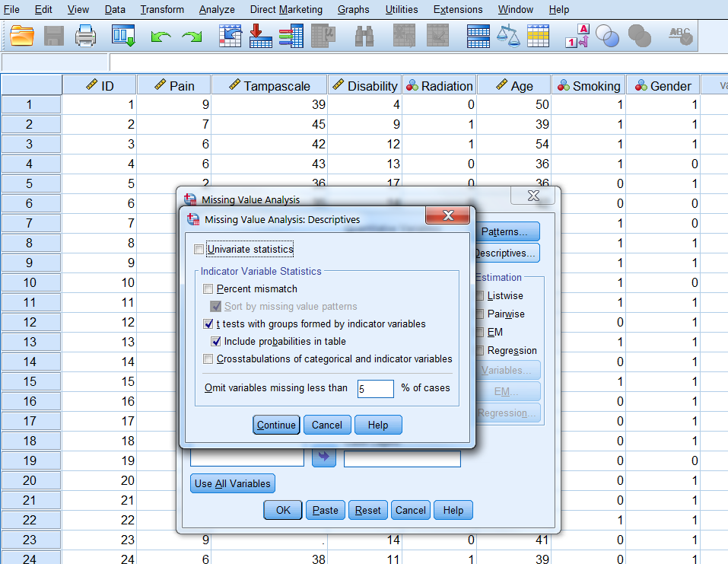Click the Use All Variables button

[232, 483]
